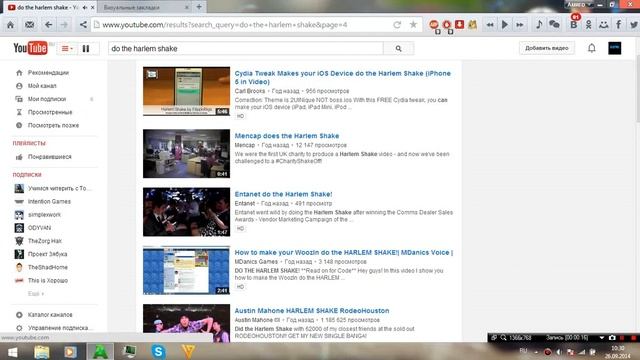Screen dimensions: 640x360
Task: Open the YouTube guide menu dropdown
Action: [67, 49]
